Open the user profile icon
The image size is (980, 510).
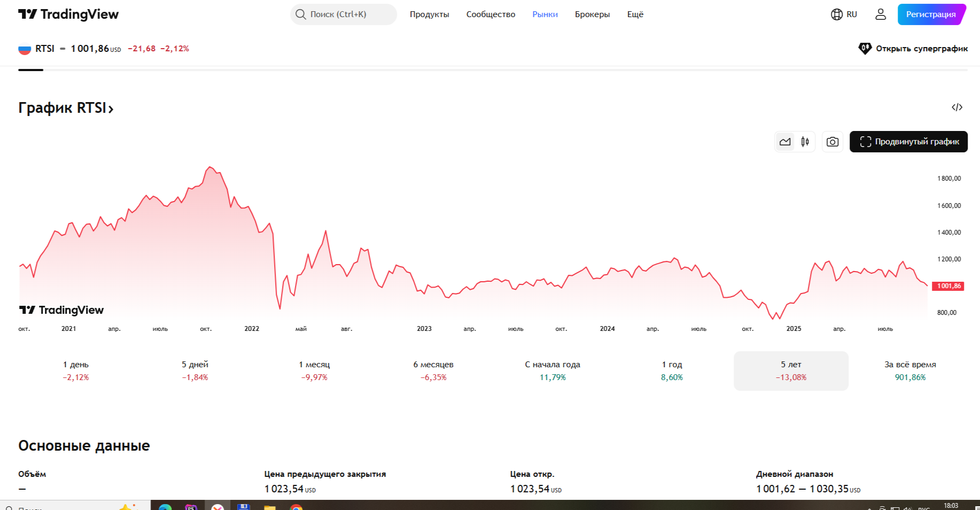881,14
